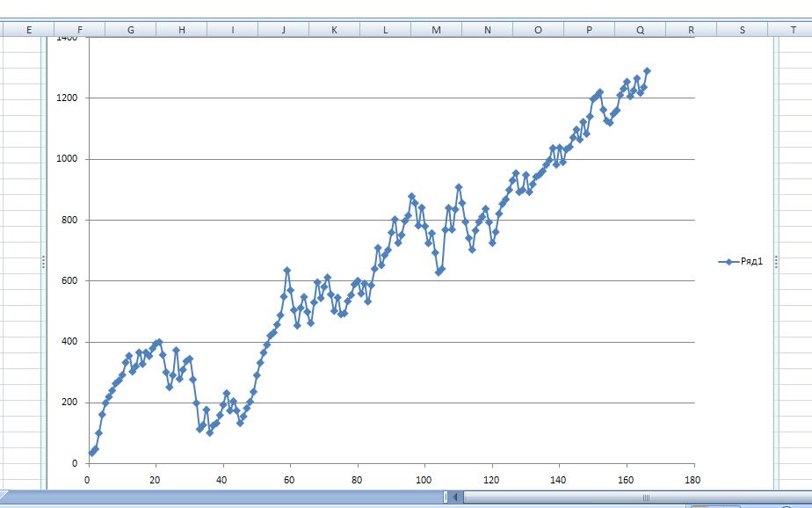The height and width of the screenshot is (508, 812).
Task: Click the chart's right edge resize handle
Action: 776,262
